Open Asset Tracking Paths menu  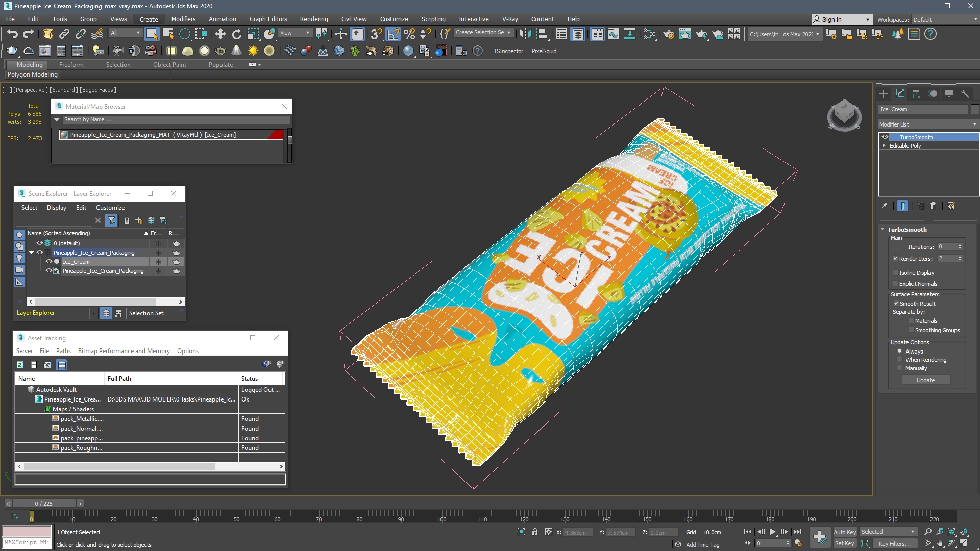coord(63,351)
